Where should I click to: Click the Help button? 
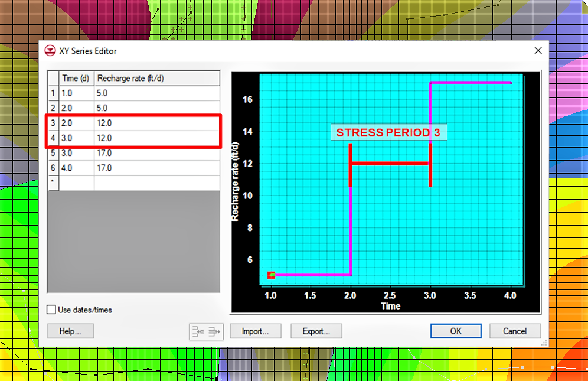[x=70, y=331]
